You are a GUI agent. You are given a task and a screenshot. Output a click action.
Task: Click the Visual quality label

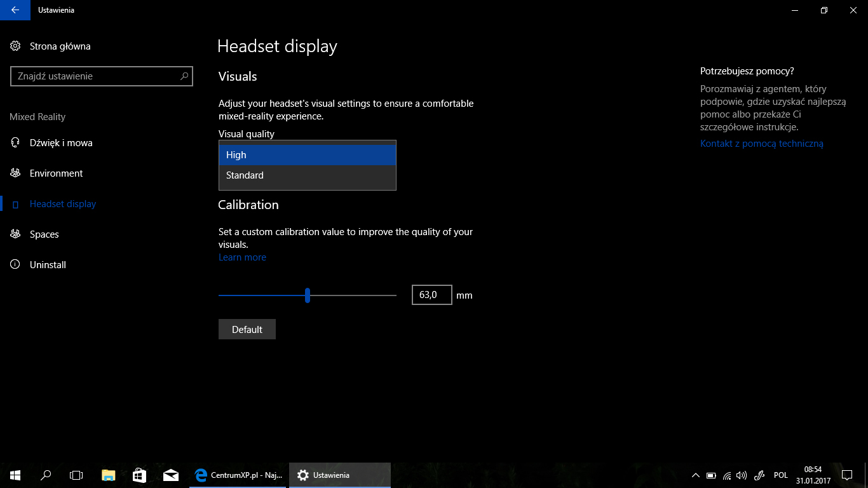click(247, 134)
